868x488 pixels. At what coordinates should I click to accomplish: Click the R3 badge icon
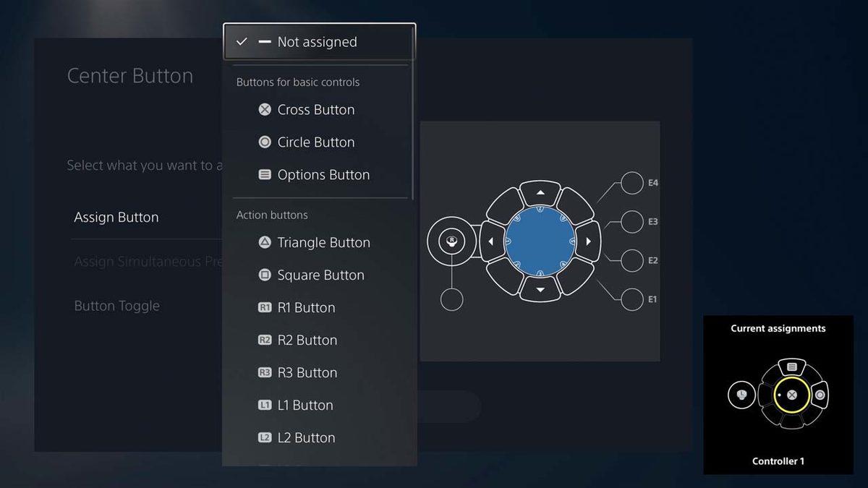coord(265,373)
